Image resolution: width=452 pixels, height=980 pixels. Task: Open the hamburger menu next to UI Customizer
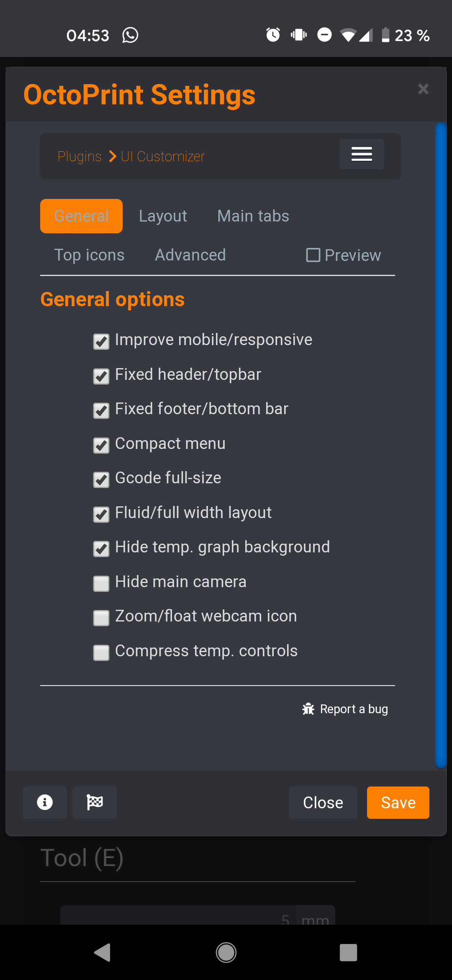click(361, 154)
